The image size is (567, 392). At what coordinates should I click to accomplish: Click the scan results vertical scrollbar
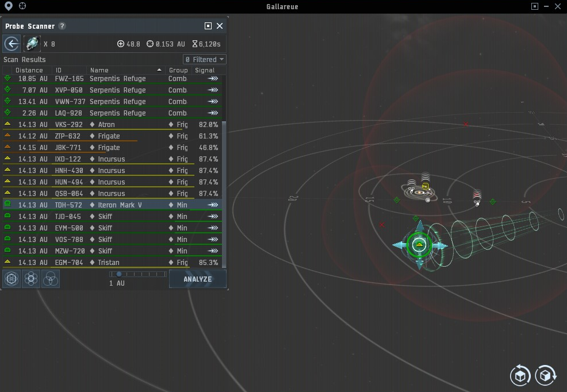(x=224, y=194)
